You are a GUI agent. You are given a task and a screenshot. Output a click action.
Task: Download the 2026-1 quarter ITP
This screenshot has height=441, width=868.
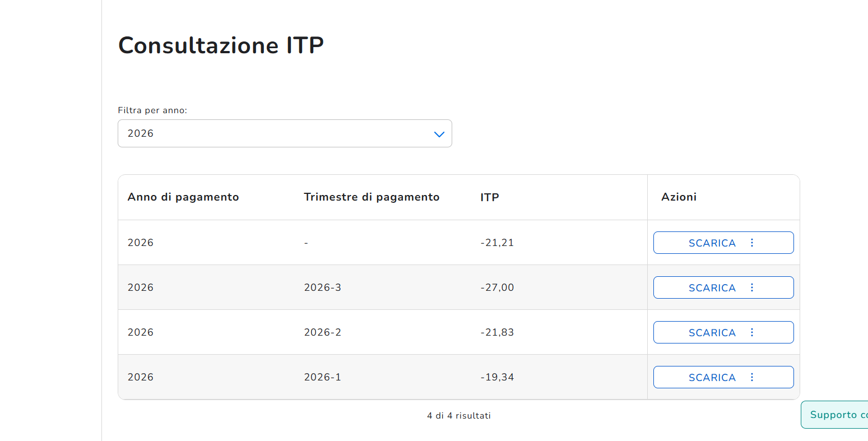712,377
